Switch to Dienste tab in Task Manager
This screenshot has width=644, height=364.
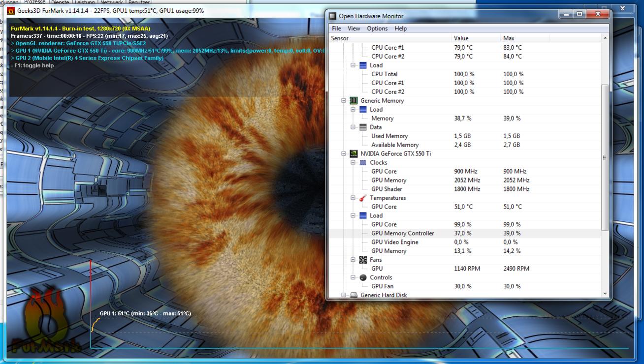[x=61, y=2]
